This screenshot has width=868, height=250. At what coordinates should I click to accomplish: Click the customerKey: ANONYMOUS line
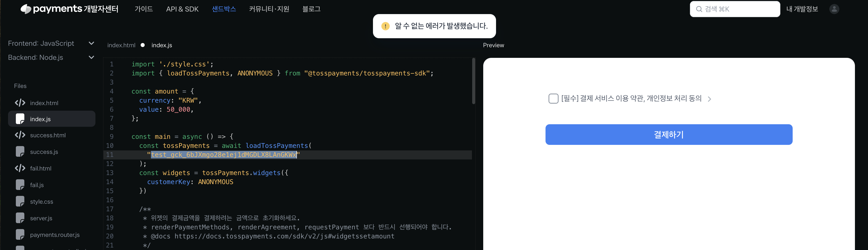[190, 182]
